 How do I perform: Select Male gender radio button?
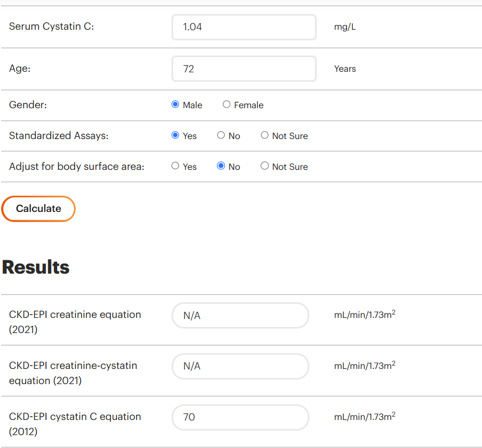click(x=175, y=104)
